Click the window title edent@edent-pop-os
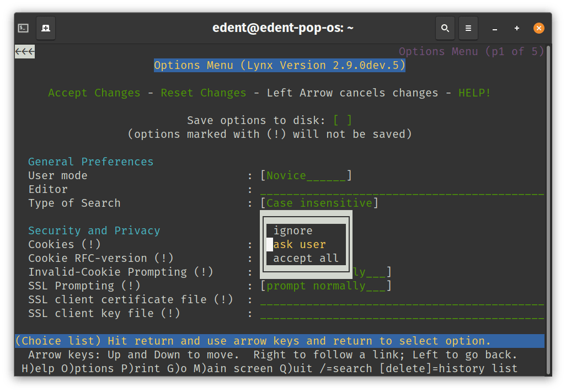566x392 pixels. tap(282, 28)
